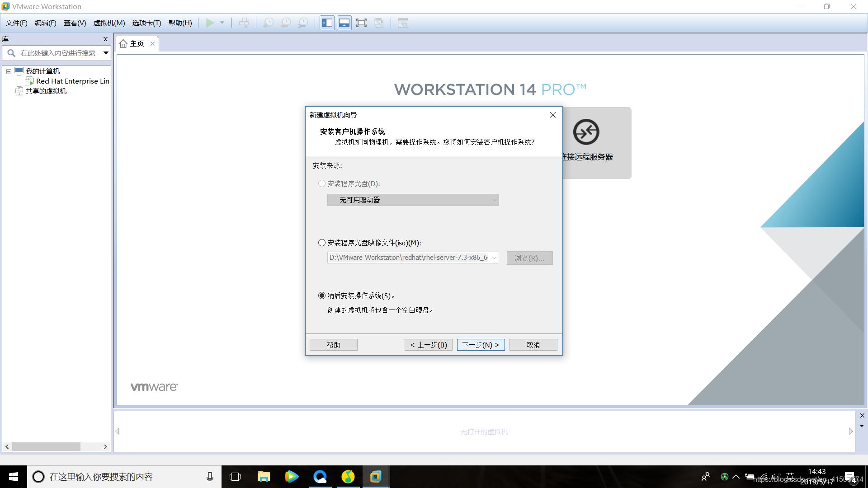Viewport: 868px width, 488px height.
Task: Open the ISO image path dropdown
Action: pyautogui.click(x=494, y=258)
